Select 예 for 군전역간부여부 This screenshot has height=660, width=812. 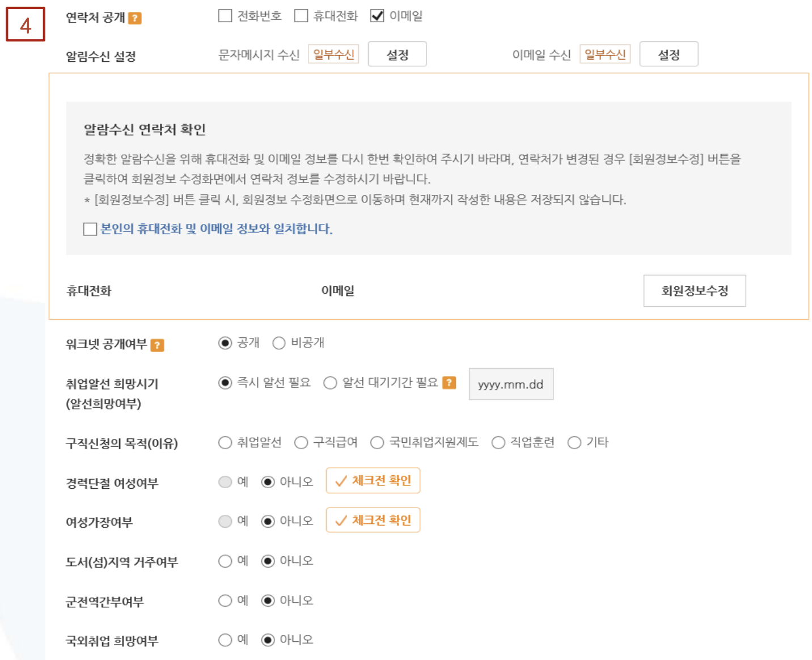click(225, 600)
